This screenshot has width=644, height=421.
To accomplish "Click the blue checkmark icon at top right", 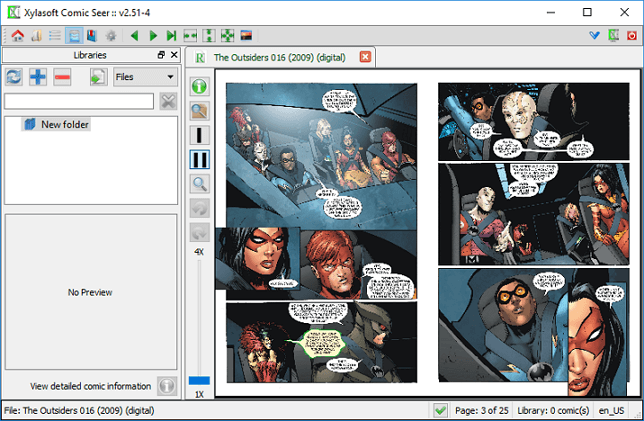I will coord(594,35).
